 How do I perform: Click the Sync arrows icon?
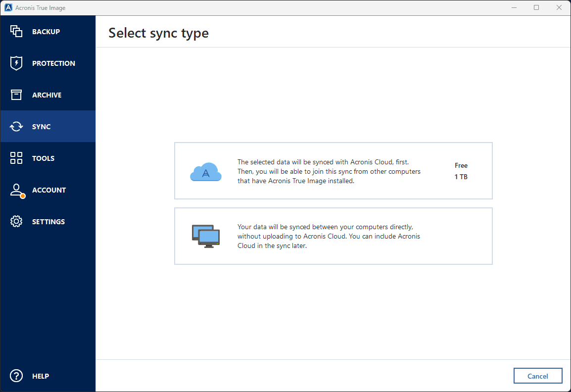16,127
